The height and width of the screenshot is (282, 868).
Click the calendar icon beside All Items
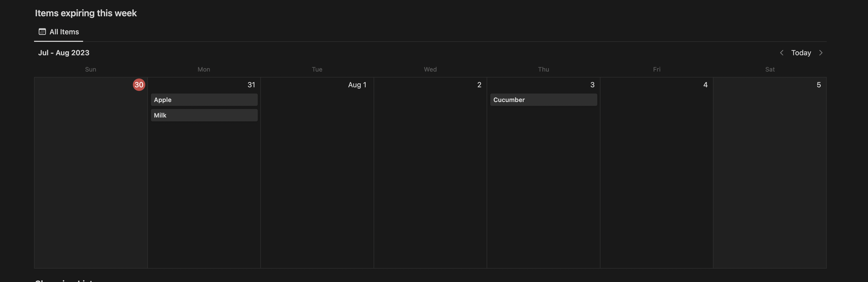tap(42, 32)
